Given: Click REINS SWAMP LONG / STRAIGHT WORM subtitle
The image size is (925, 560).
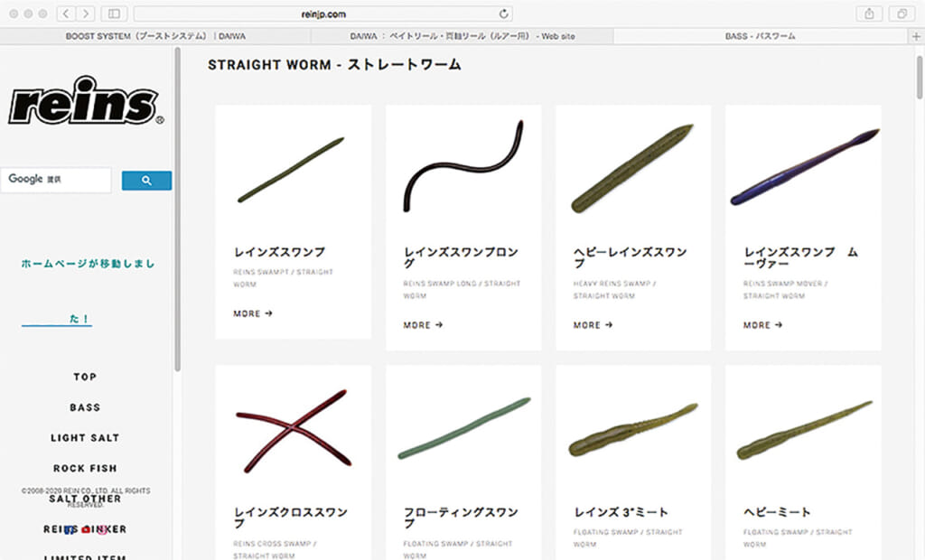Looking at the screenshot, I should (x=462, y=290).
